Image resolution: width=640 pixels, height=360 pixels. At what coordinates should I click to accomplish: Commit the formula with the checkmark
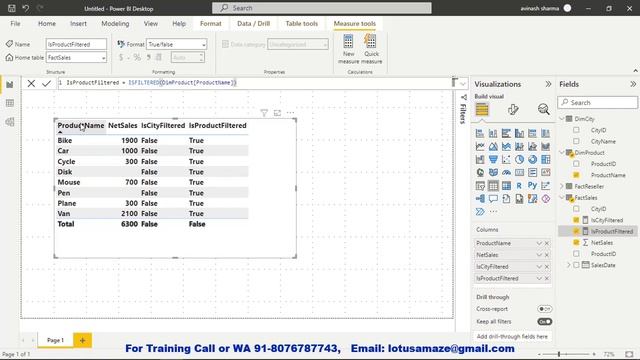point(47,84)
